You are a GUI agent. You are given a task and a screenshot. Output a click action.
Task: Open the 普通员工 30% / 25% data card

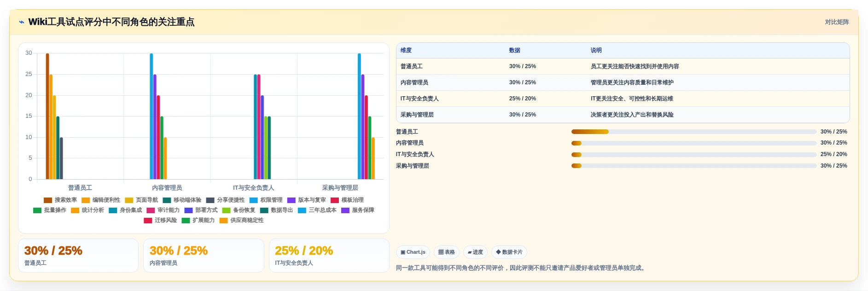pyautogui.click(x=78, y=256)
